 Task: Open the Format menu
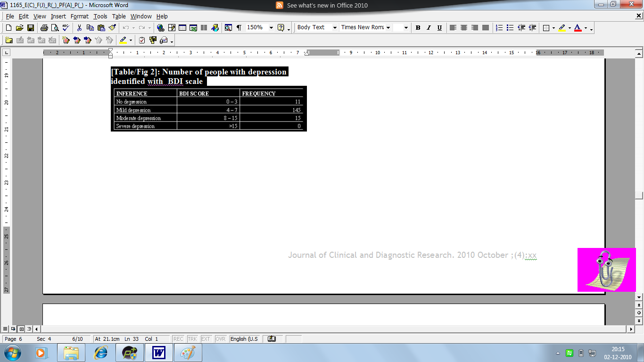(x=79, y=16)
